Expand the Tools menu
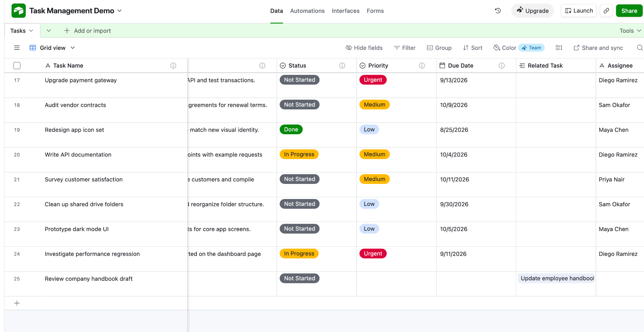Image resolution: width=644 pixels, height=332 pixels. pos(630,30)
